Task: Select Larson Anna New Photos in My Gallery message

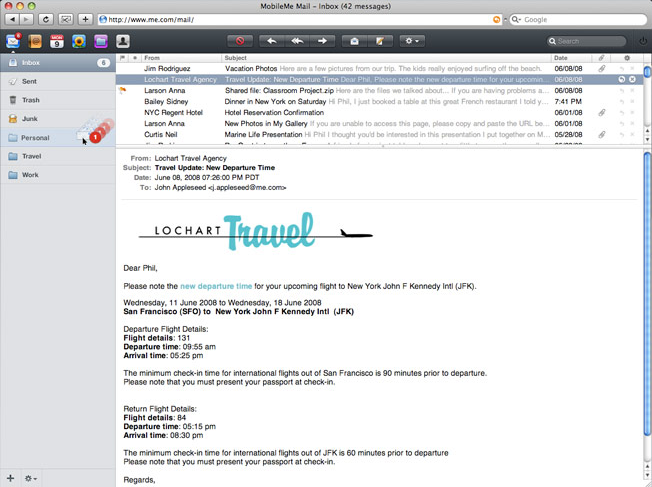Action: (379, 124)
